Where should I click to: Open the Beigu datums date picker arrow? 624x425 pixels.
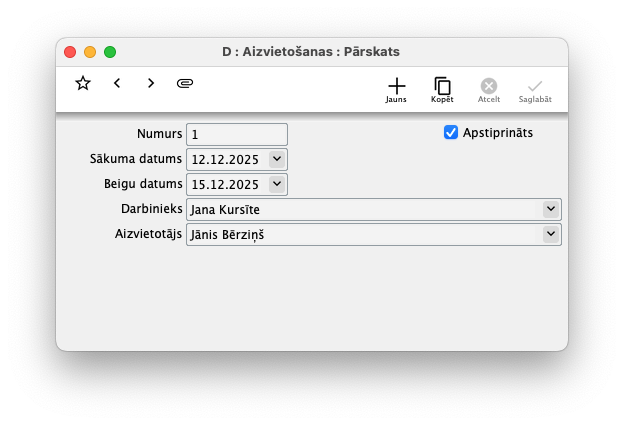pyautogui.click(x=277, y=184)
